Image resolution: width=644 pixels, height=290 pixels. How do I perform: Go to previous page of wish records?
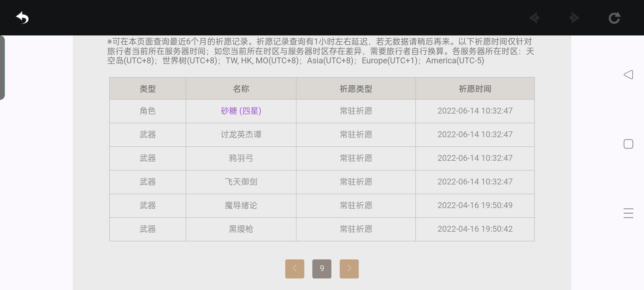tap(295, 269)
